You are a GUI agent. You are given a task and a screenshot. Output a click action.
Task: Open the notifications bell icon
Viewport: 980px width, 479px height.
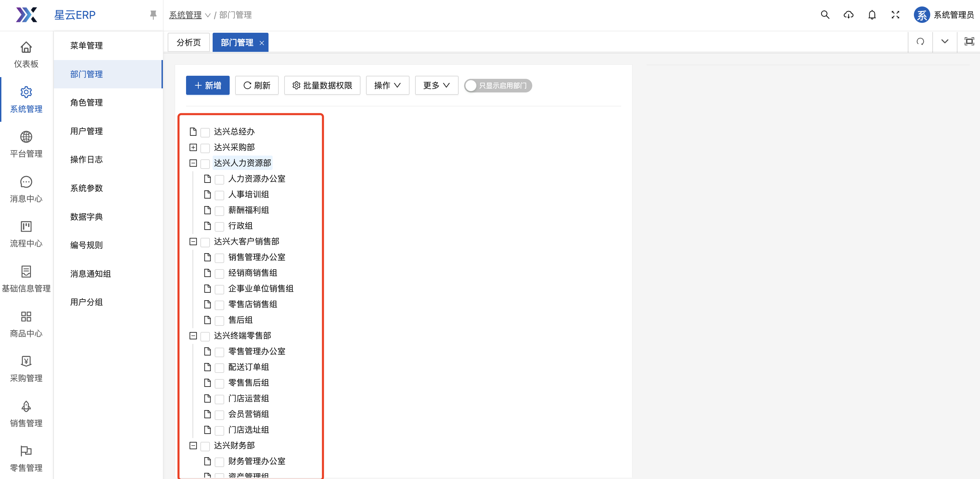[x=872, y=15]
